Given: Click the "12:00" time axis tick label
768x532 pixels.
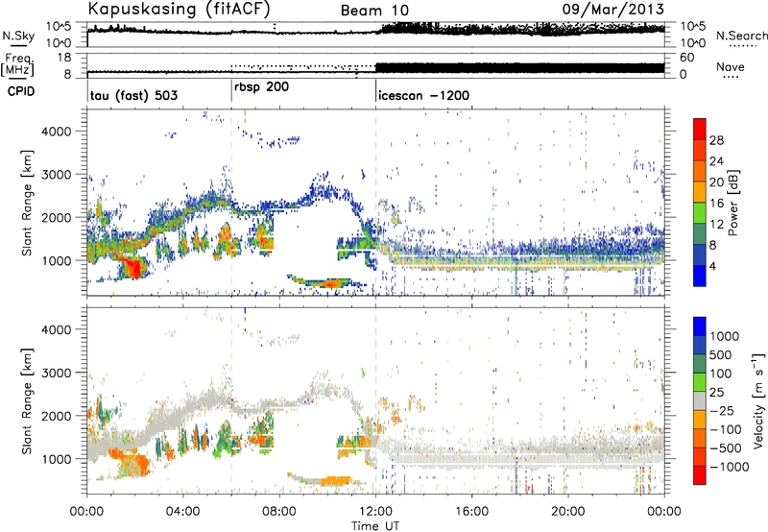Looking at the screenshot, I should click(375, 512).
